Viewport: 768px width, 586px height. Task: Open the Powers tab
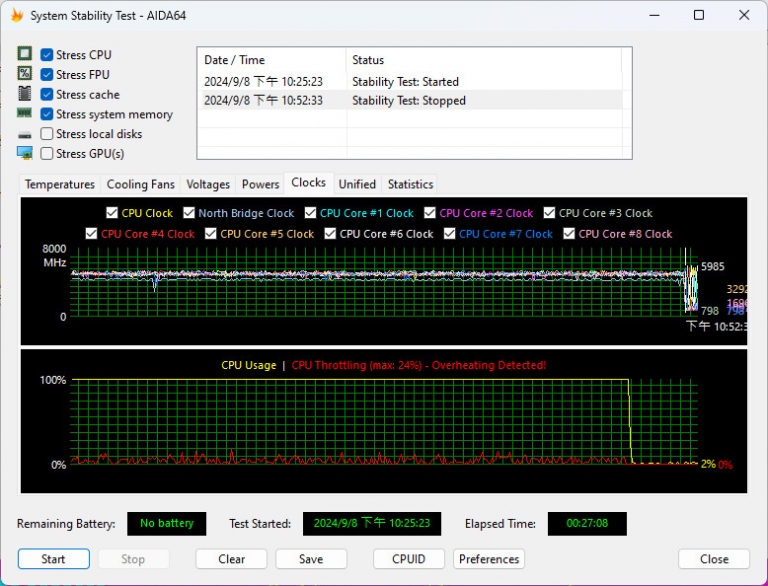(x=260, y=184)
